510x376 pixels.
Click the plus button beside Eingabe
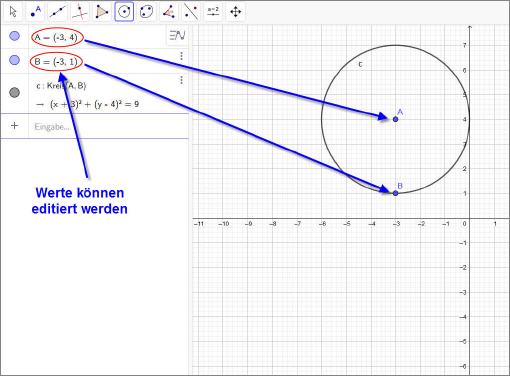pos(14,126)
